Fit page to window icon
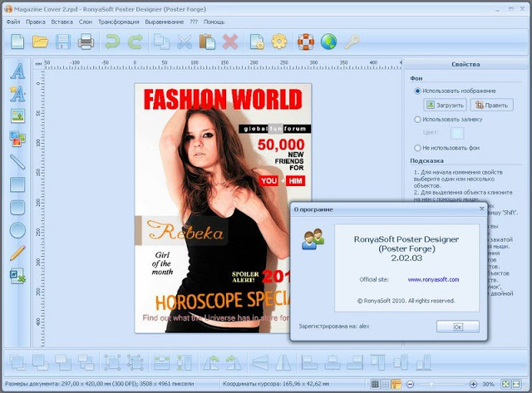This screenshot has height=393, width=532. 505,384
